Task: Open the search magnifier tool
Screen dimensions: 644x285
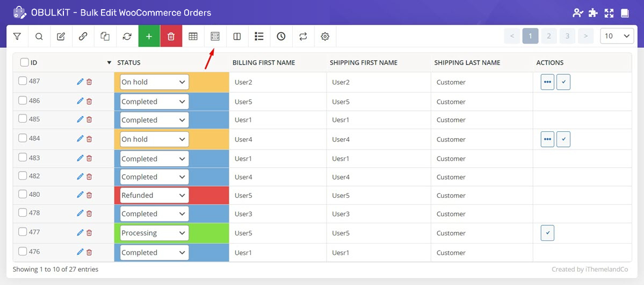Action: (x=39, y=37)
